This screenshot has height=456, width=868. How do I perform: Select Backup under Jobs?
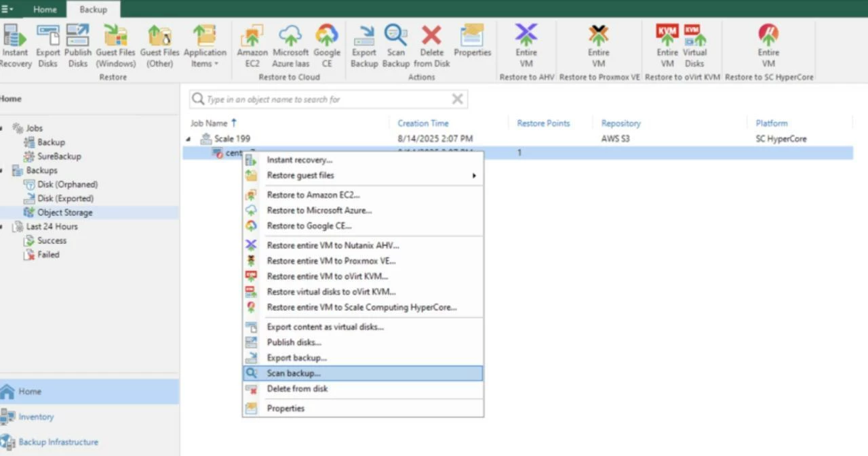tap(51, 142)
